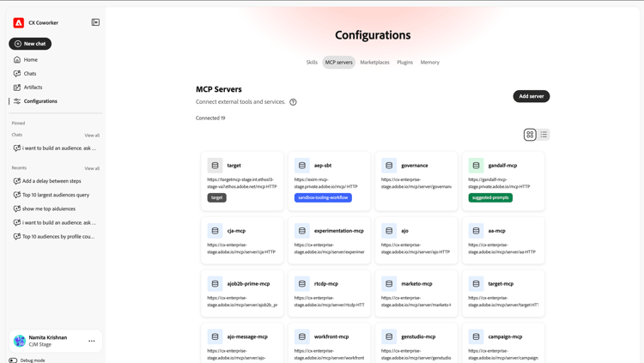Click View all next to Recents
The height and width of the screenshot is (363, 644).
point(92,168)
